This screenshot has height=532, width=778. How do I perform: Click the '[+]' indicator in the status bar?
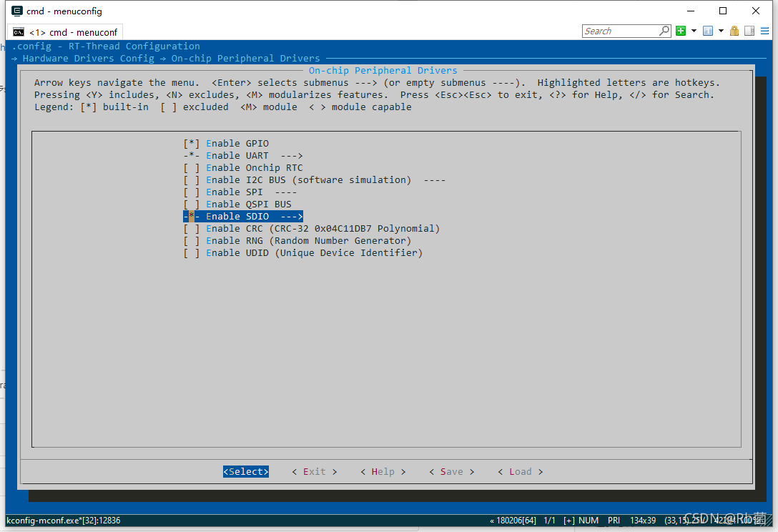[x=569, y=520]
